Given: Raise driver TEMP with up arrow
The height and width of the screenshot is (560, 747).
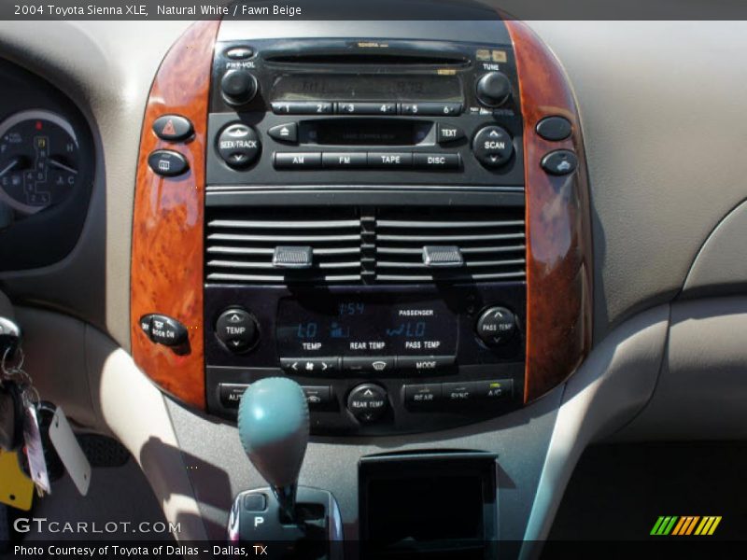Looking at the screenshot, I should point(235,317).
